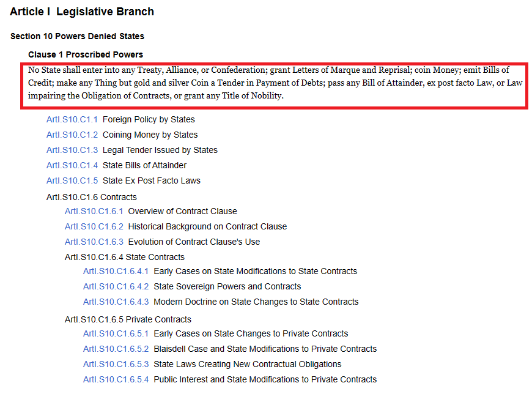The image size is (532, 394).
Task: Open Historical Background on Contract Clause link
Action: (x=207, y=226)
